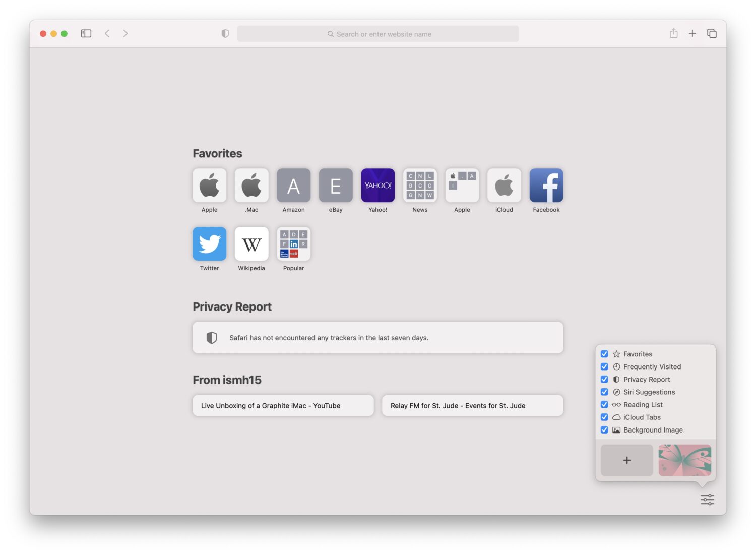
Task: Click the Privacy Report section heading
Action: click(232, 306)
